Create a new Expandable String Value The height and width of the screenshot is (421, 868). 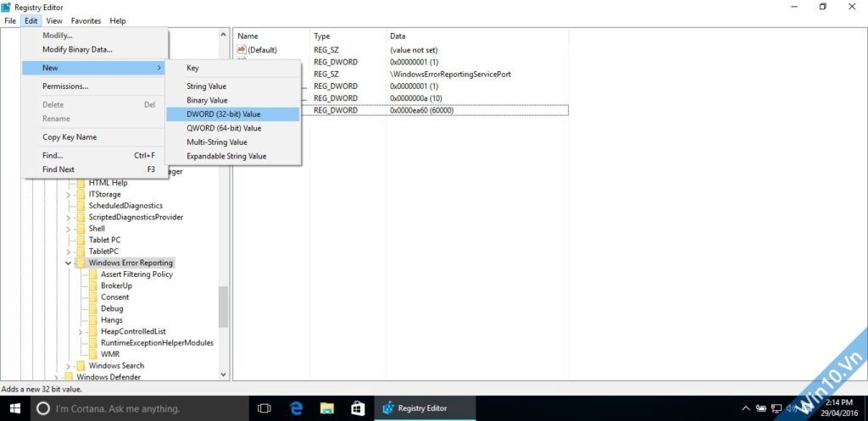coord(233,156)
